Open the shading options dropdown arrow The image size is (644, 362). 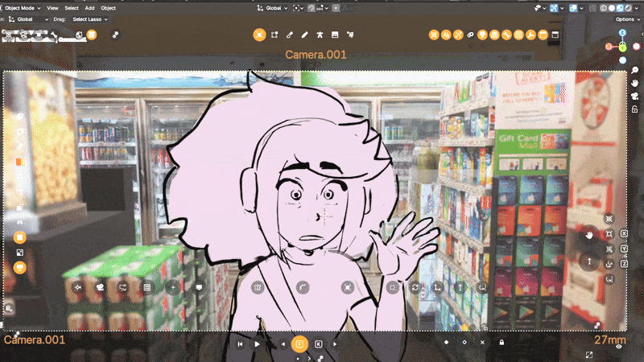pyautogui.click(x=636, y=8)
